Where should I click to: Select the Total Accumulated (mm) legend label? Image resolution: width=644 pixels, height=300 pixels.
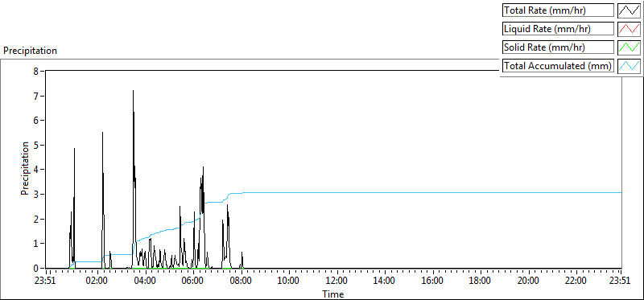[558, 65]
